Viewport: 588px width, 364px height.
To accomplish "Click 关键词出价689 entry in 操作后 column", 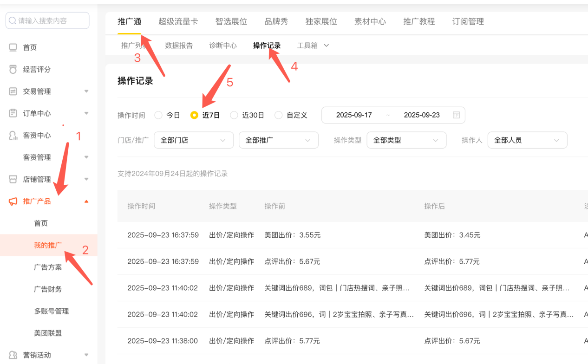I will pos(497,288).
